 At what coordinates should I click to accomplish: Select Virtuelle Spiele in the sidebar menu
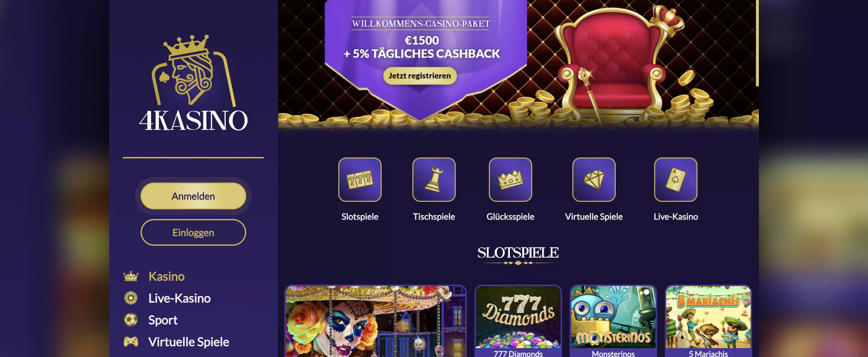point(189,342)
